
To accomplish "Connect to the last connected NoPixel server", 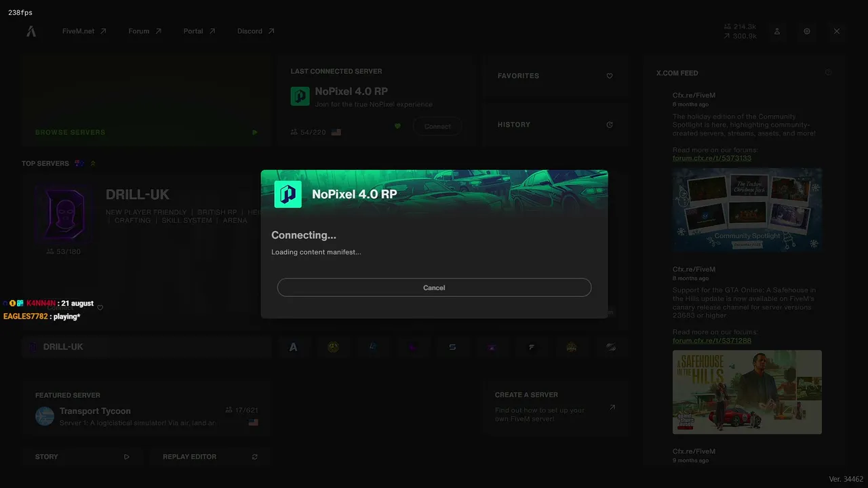I will (x=437, y=127).
